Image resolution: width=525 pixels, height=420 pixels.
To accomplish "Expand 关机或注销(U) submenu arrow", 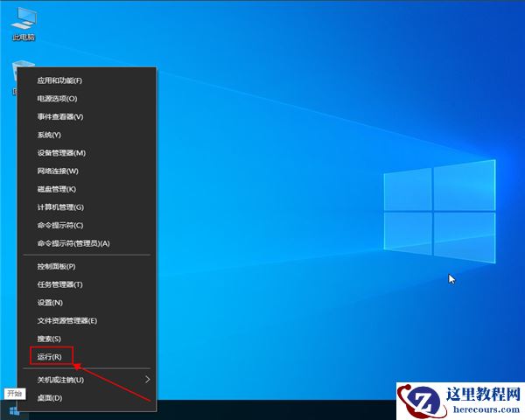I will (x=147, y=380).
